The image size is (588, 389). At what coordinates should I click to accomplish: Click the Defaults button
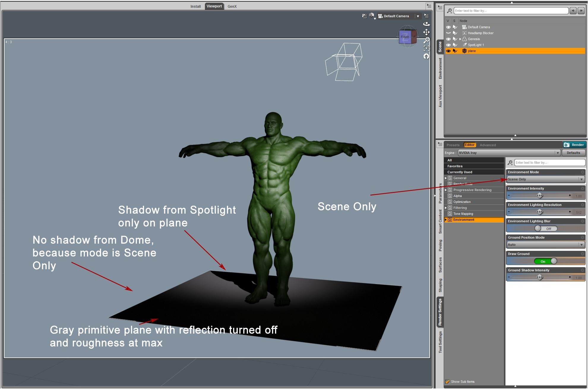pyautogui.click(x=573, y=153)
